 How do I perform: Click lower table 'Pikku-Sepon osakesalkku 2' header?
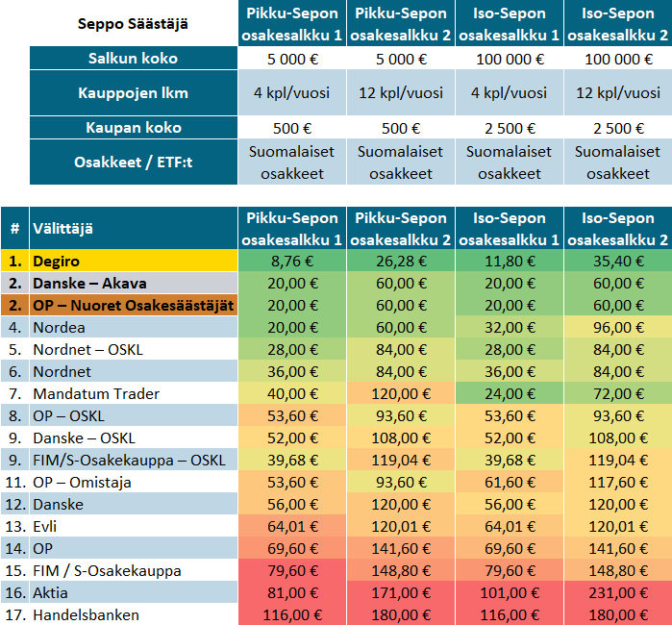click(x=401, y=228)
